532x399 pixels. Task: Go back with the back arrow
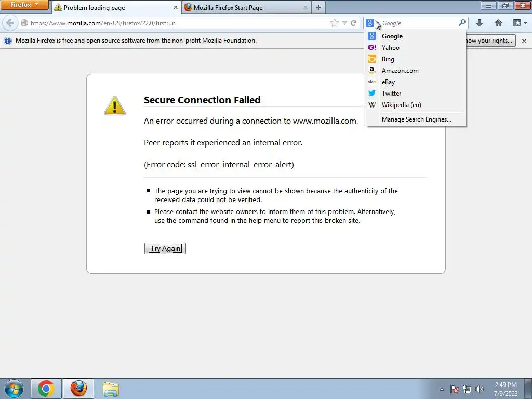click(10, 23)
